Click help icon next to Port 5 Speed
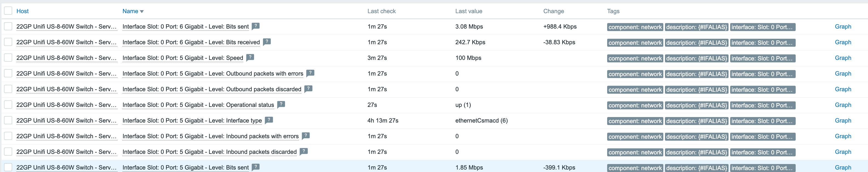Viewport: 868px width, 172px height. (x=250, y=57)
